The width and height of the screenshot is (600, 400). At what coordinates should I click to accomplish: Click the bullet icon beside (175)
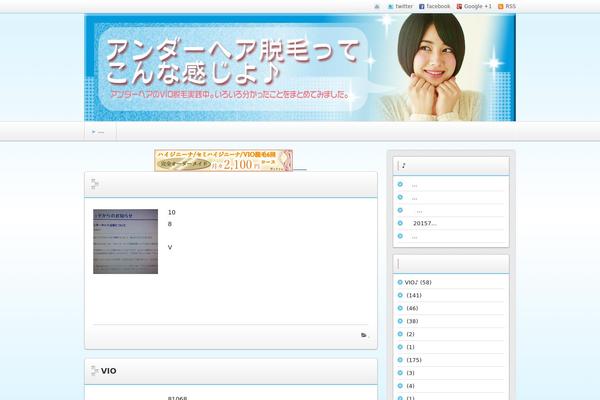[x=400, y=360]
